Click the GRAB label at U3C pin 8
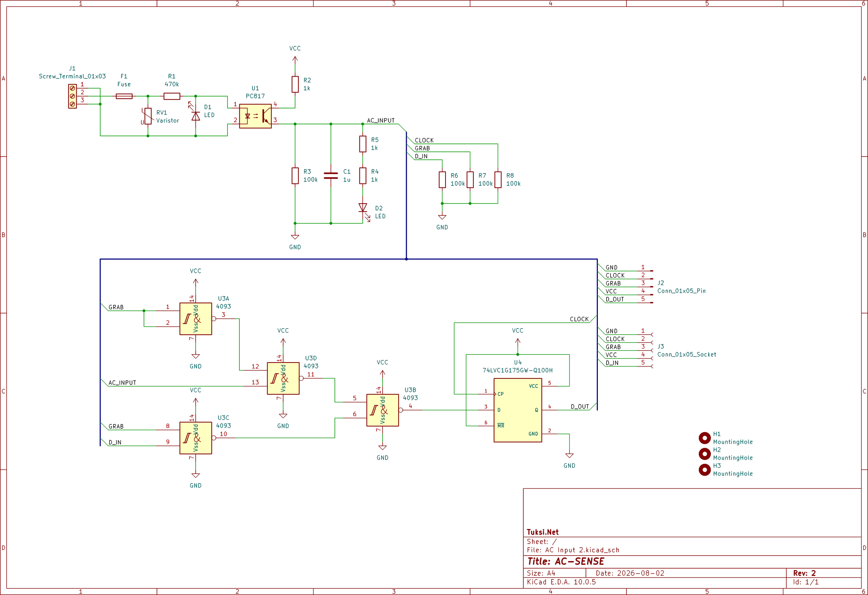Screen dimensions: 868x595 [x=116, y=426]
